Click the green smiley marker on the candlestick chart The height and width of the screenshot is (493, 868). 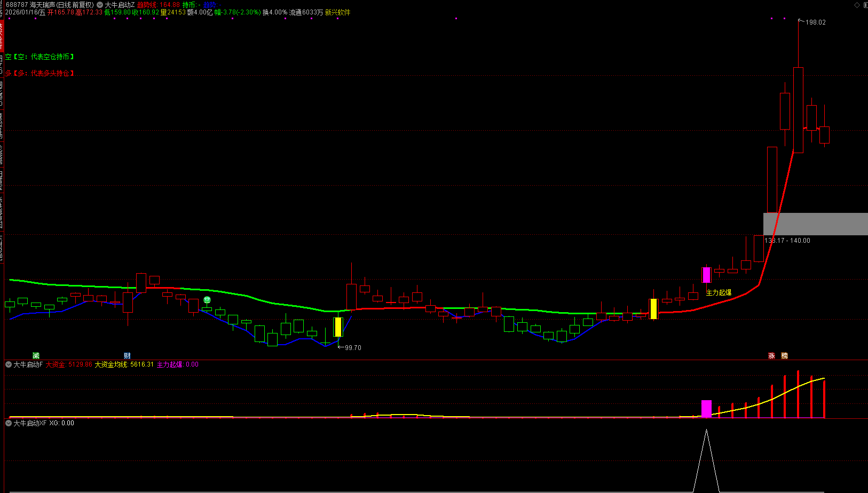pyautogui.click(x=207, y=300)
